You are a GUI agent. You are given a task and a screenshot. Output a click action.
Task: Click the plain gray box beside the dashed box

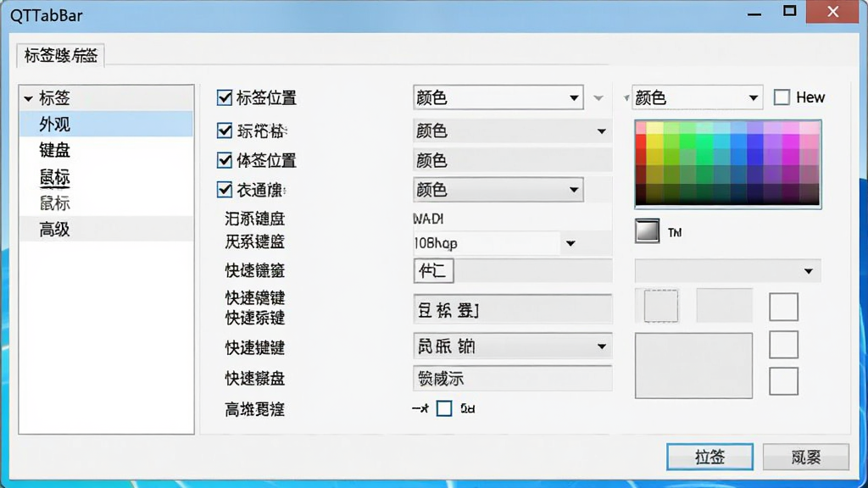(x=724, y=305)
